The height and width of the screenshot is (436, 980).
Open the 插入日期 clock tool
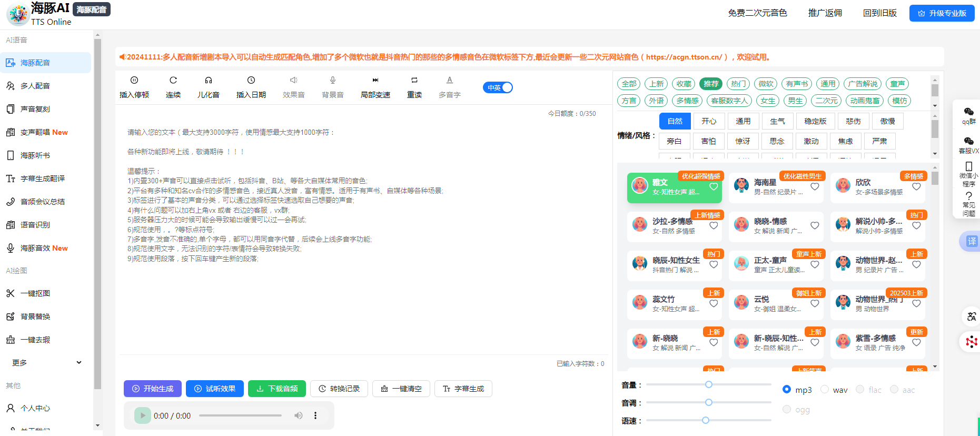(251, 81)
